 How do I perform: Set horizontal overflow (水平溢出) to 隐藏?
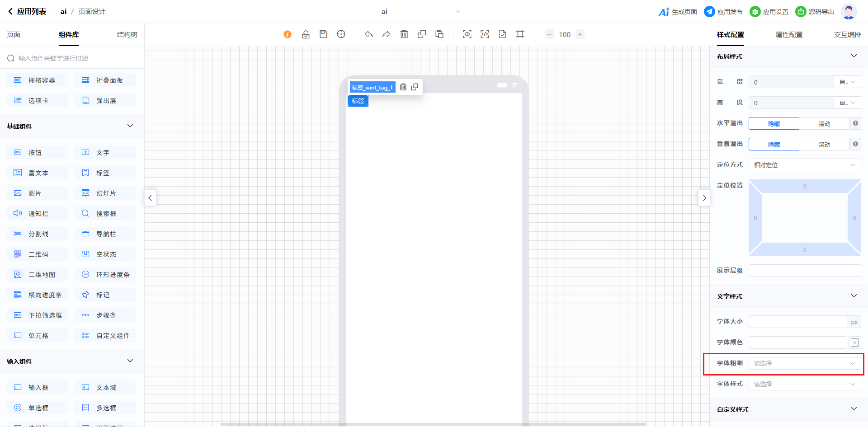click(774, 124)
